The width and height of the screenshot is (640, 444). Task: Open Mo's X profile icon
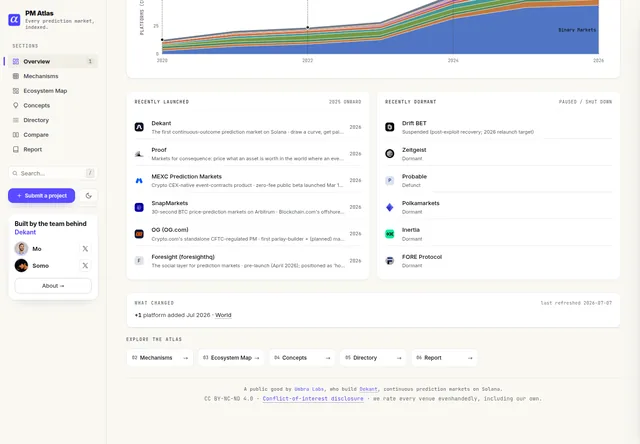pyautogui.click(x=85, y=249)
